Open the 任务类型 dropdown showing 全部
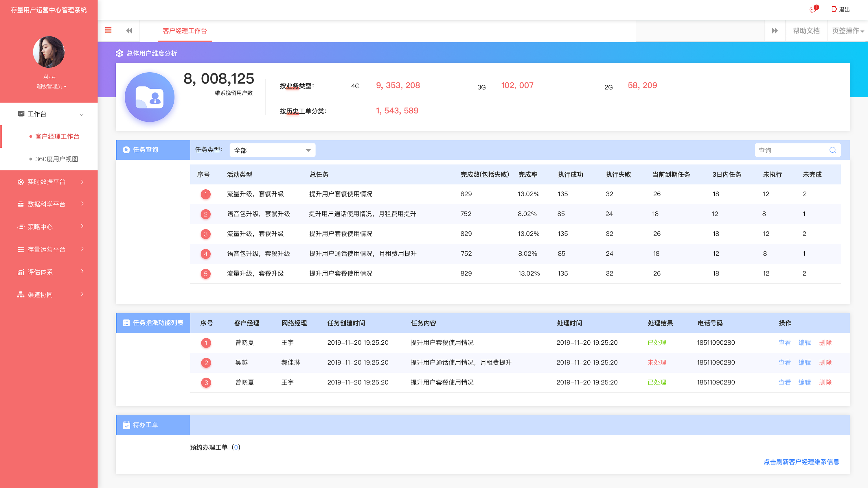 point(272,150)
